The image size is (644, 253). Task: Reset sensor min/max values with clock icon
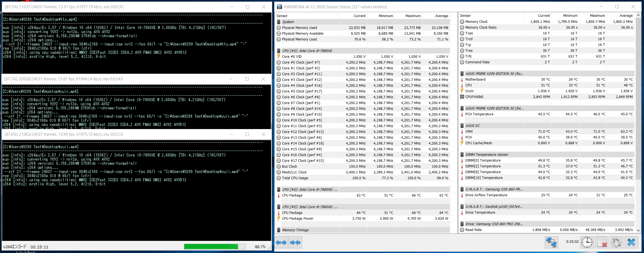pyautogui.click(x=587, y=243)
